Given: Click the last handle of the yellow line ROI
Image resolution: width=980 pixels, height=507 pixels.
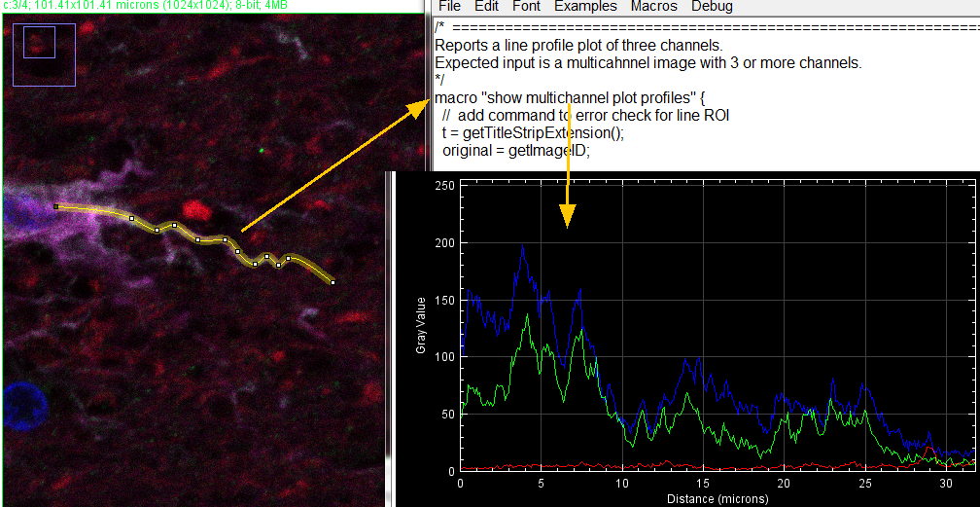Looking at the screenshot, I should pos(333,282).
